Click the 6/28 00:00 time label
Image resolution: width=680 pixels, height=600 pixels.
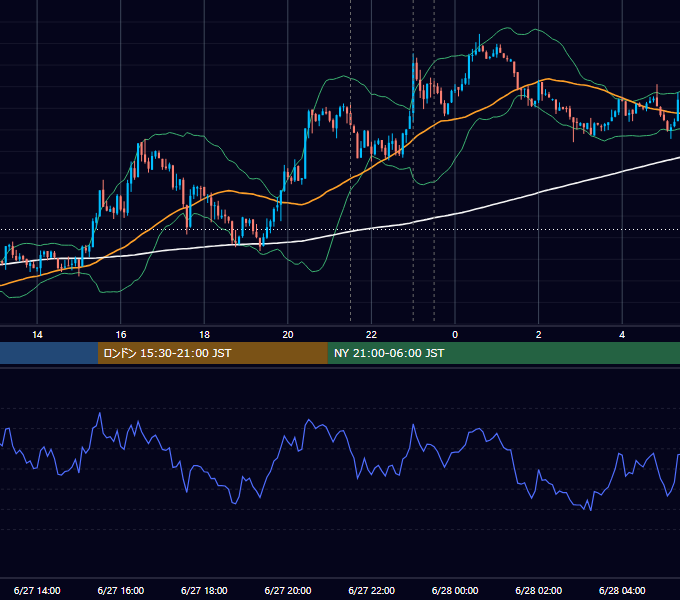(455, 590)
